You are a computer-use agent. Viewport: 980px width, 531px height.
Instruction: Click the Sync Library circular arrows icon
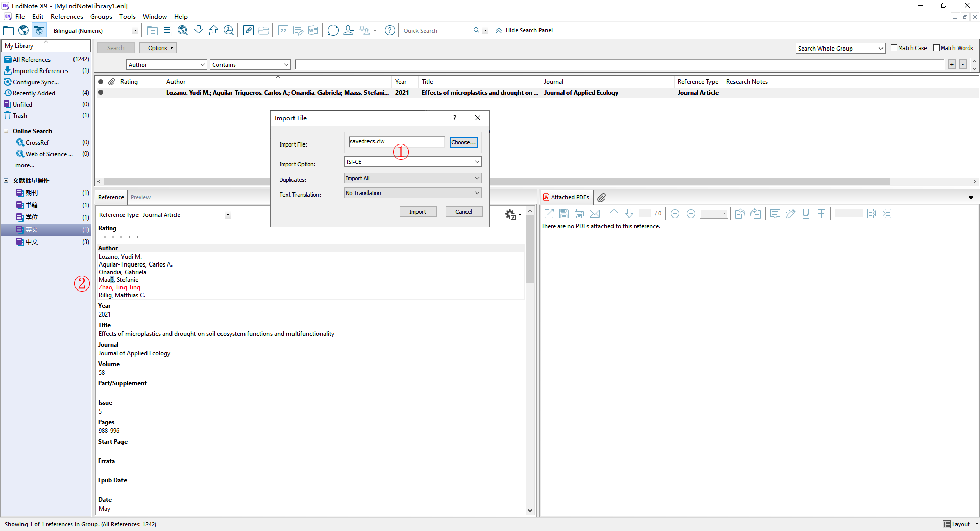(333, 30)
